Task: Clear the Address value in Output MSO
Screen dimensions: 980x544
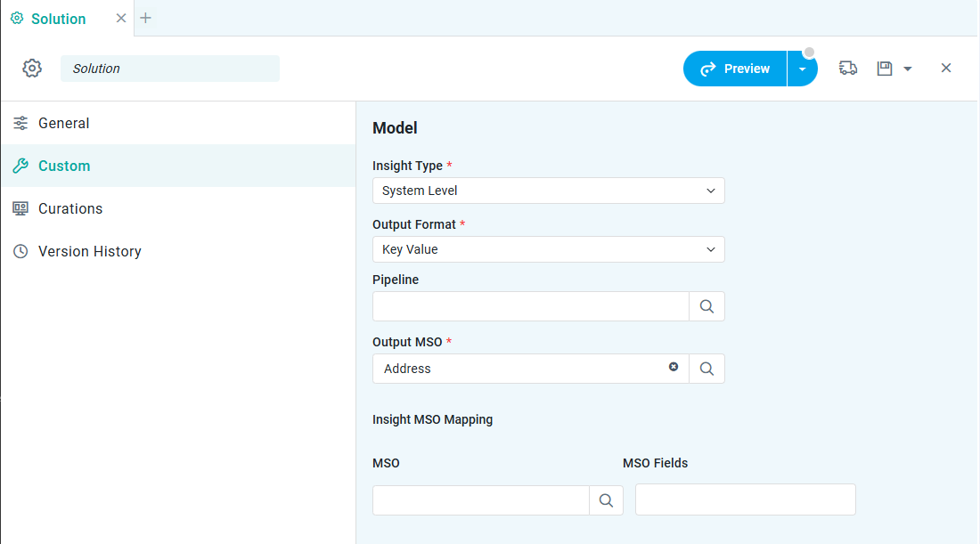Action: tap(674, 367)
